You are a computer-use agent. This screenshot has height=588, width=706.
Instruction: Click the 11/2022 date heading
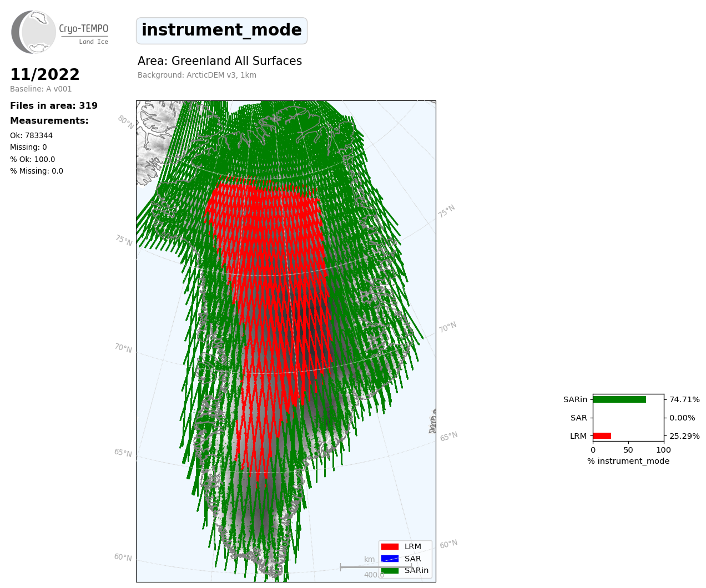pos(45,74)
